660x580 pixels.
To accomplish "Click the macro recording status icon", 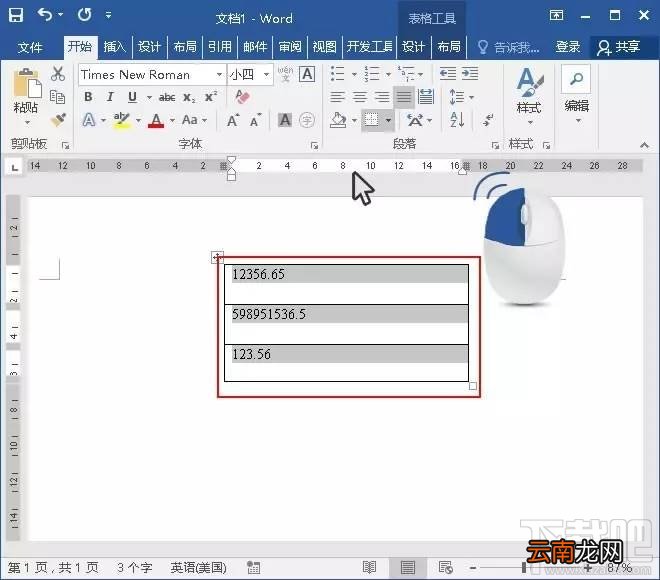I will pos(253,567).
